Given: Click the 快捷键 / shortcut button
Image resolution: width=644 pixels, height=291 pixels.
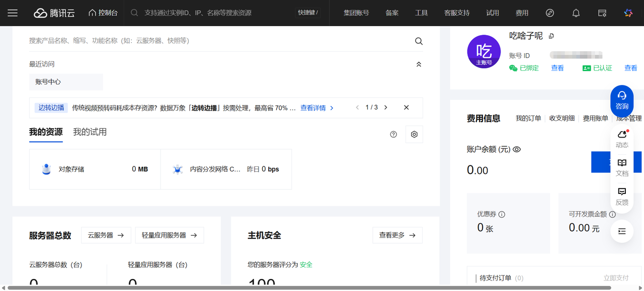Looking at the screenshot, I should (308, 13).
